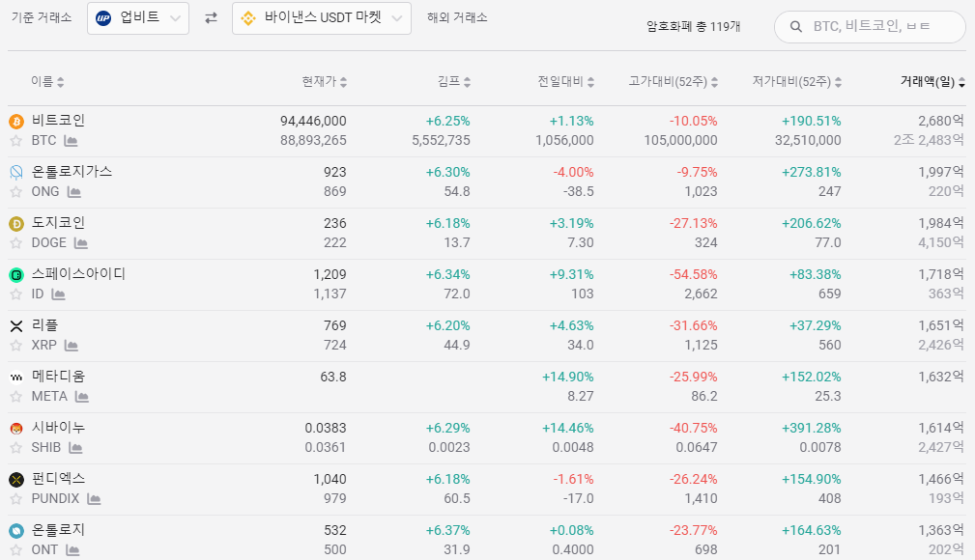Open the DOGE chart icon
This screenshot has width=975, height=560.
[x=81, y=243]
